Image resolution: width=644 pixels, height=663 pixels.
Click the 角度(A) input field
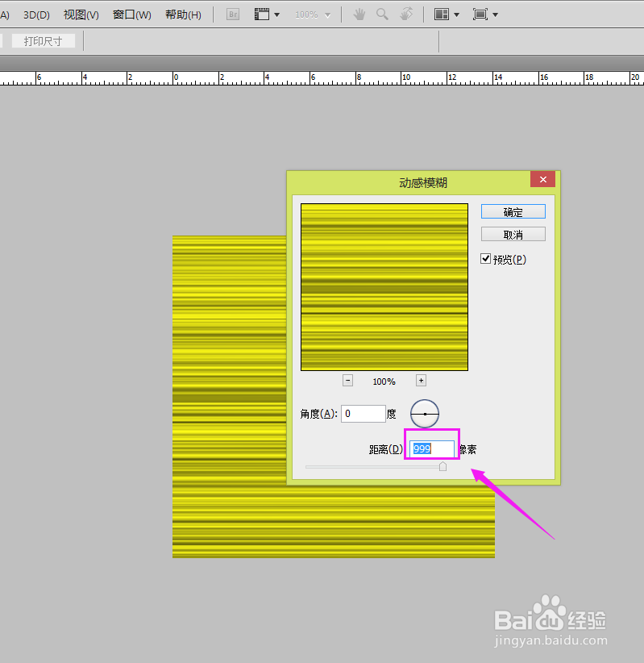coord(363,414)
